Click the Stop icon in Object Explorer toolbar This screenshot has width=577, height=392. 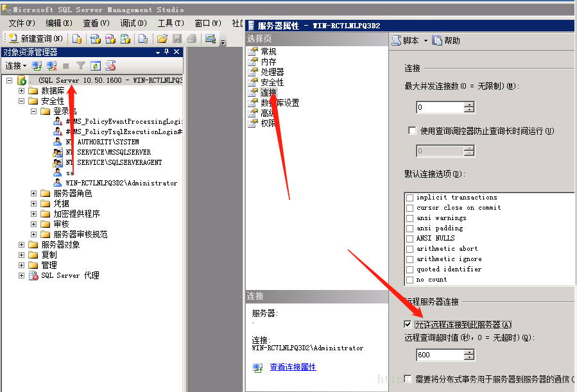[x=66, y=66]
